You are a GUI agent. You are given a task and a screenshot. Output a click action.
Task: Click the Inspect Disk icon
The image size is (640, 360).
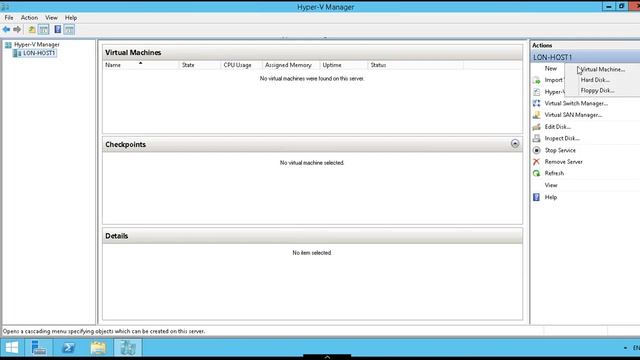coord(536,138)
